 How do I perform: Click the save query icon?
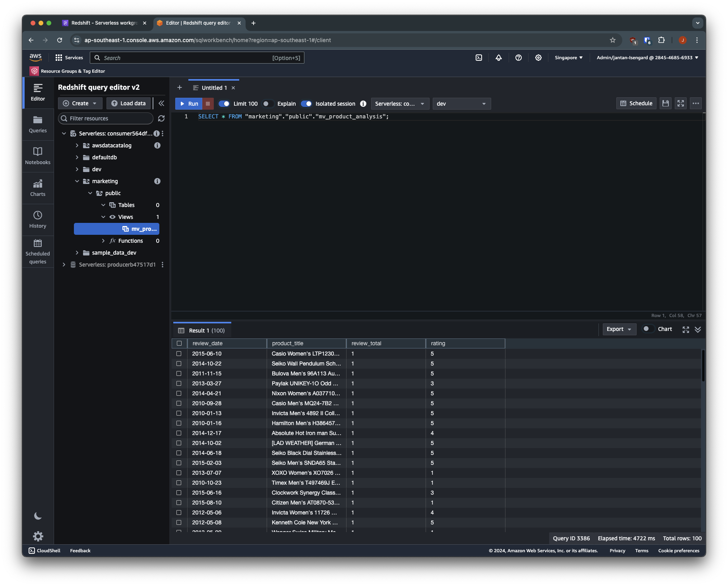pyautogui.click(x=666, y=103)
